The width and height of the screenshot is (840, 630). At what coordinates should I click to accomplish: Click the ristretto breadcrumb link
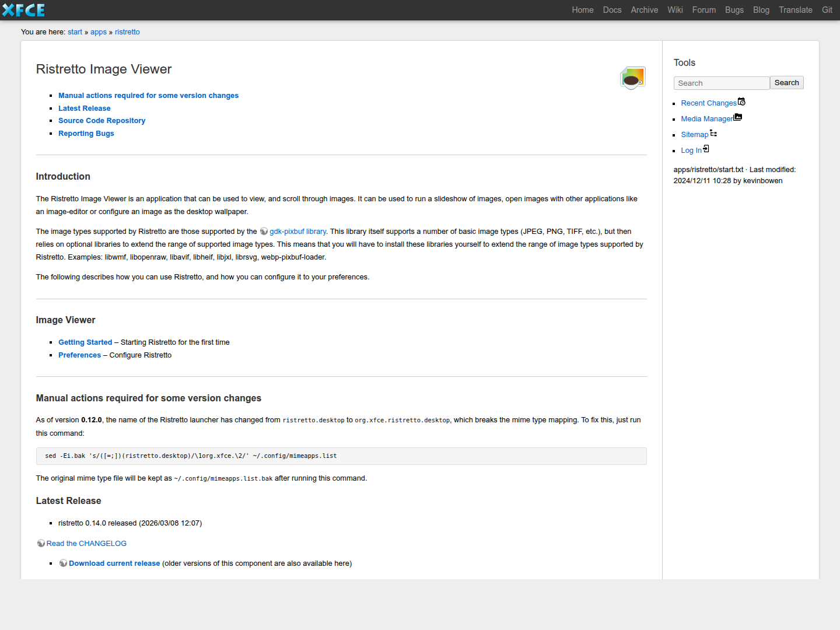click(x=127, y=32)
